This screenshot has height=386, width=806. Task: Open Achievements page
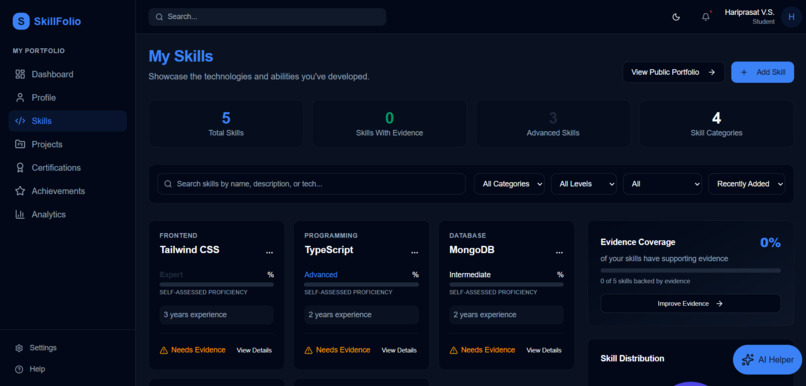coord(68,191)
